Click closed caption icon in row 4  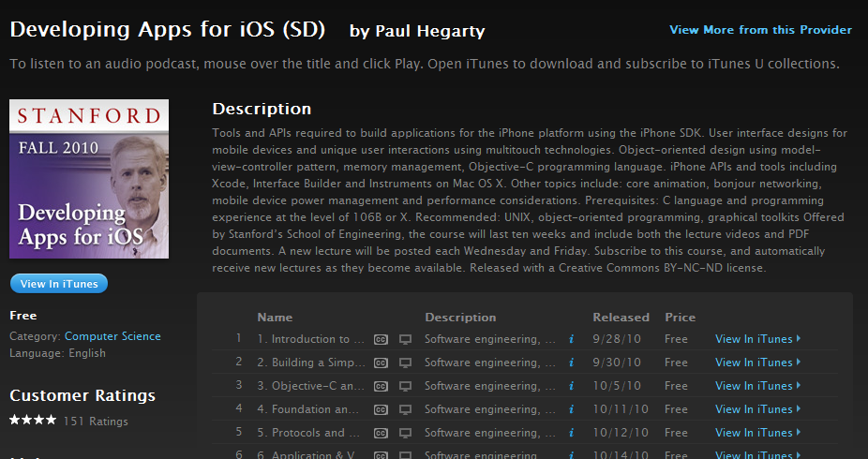(x=381, y=409)
